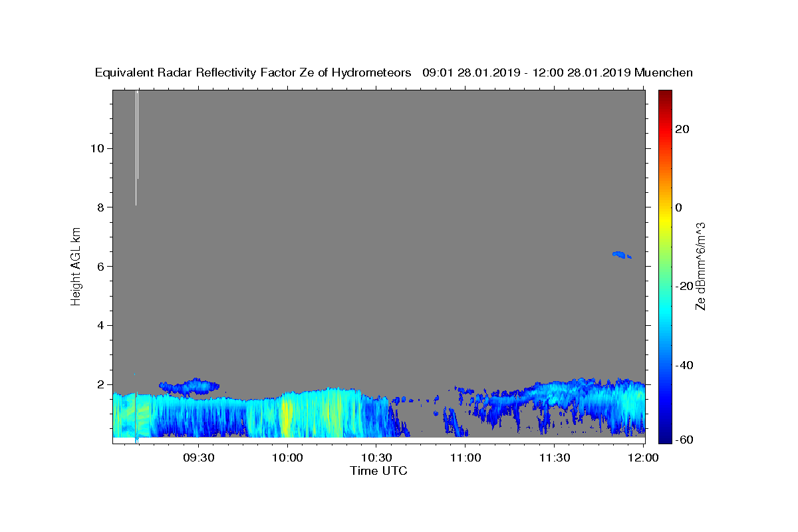The height and width of the screenshot is (532, 798).
Task: Click the 12:00 time tick label
Action: [x=642, y=458]
